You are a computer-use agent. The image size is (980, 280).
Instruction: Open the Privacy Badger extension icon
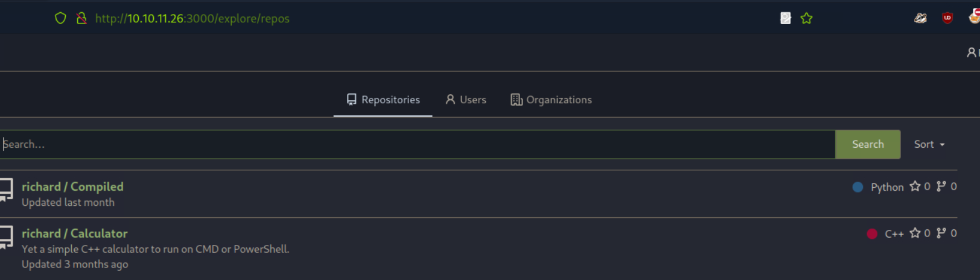click(920, 18)
